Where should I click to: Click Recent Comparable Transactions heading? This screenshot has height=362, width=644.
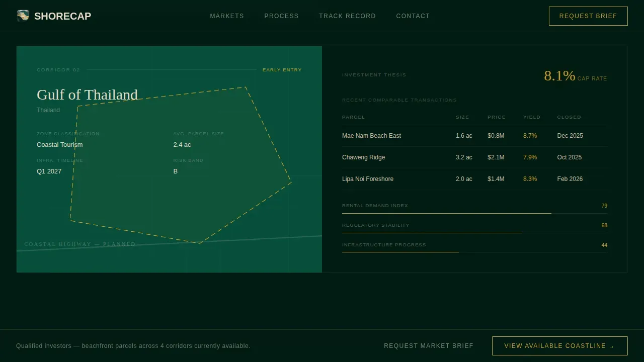[399, 100]
